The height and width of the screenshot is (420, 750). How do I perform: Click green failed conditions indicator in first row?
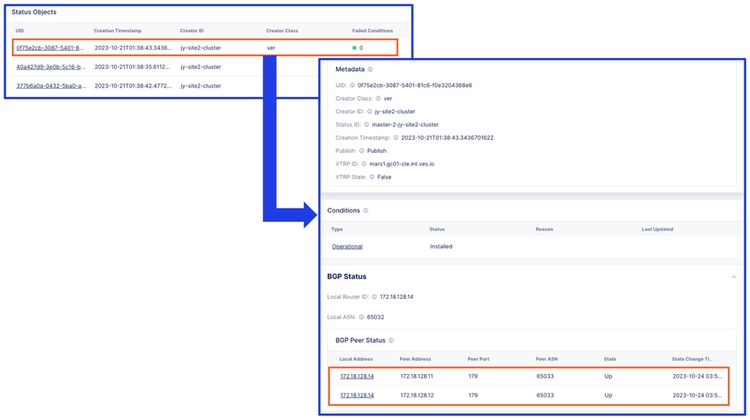point(354,48)
